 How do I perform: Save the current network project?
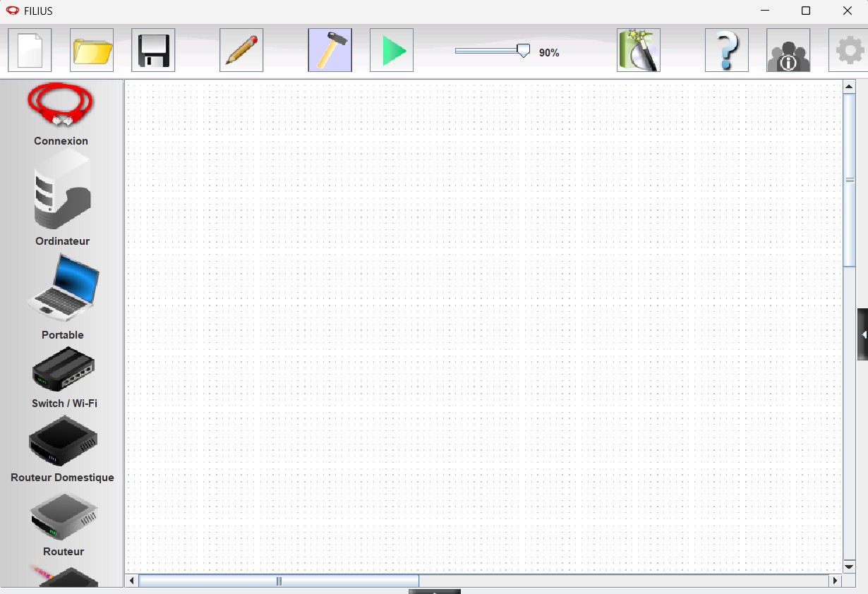coord(152,50)
